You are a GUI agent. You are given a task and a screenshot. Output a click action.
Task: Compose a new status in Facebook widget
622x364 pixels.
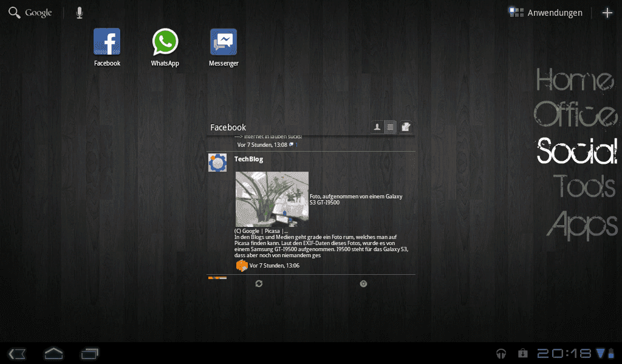click(x=405, y=127)
